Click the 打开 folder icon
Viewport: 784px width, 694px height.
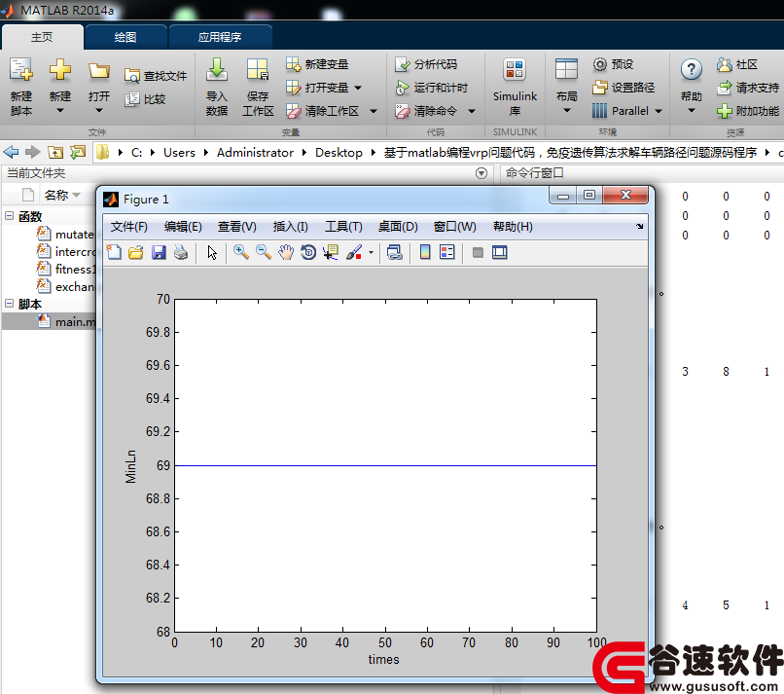click(x=99, y=70)
